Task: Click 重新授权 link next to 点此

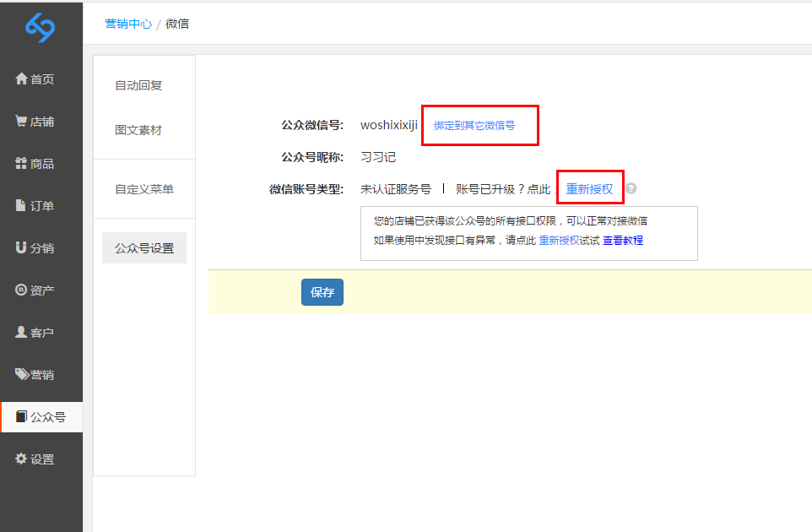Action: pyautogui.click(x=589, y=189)
